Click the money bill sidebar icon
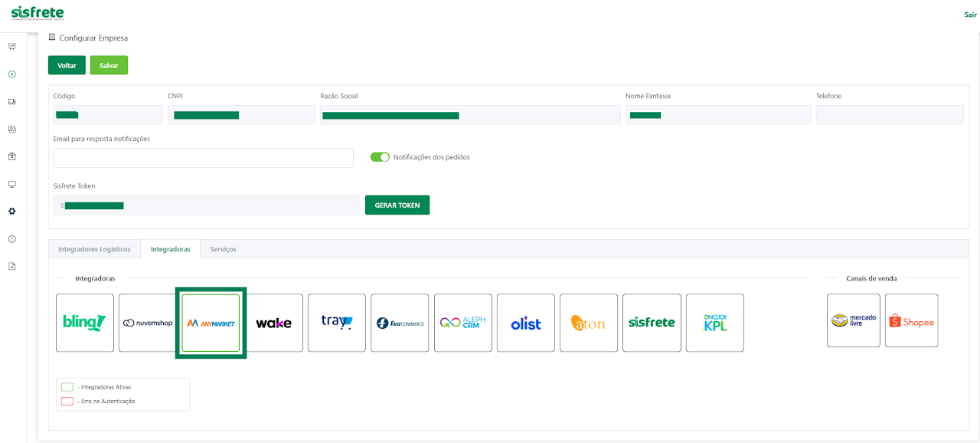The width and height of the screenshot is (980, 443). pyautogui.click(x=11, y=129)
